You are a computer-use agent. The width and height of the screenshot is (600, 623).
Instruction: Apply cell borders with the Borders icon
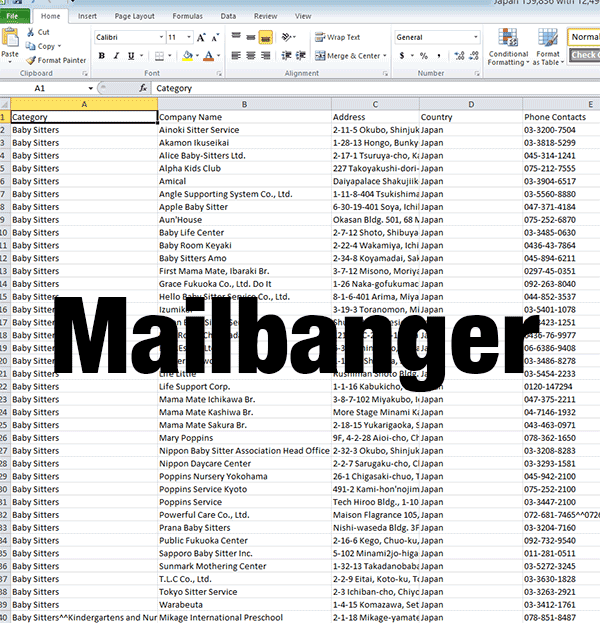[159, 56]
